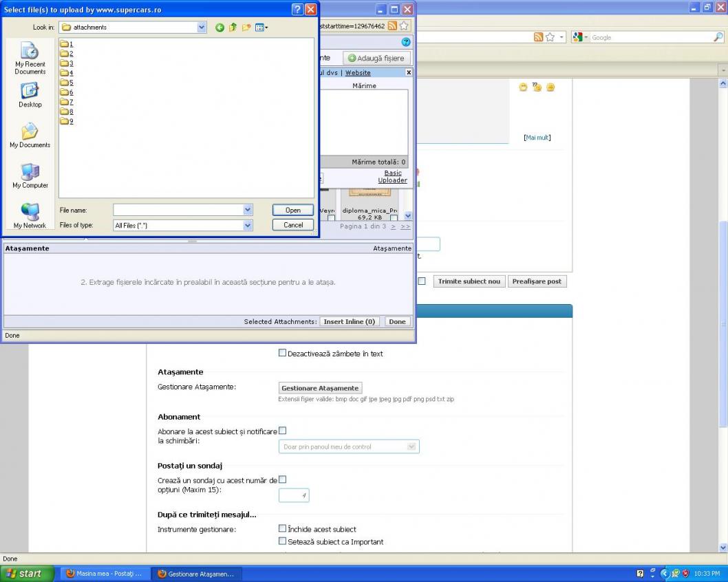Viewport: 728px width, 582px height.
Task: Click the File name input field
Action: point(178,210)
